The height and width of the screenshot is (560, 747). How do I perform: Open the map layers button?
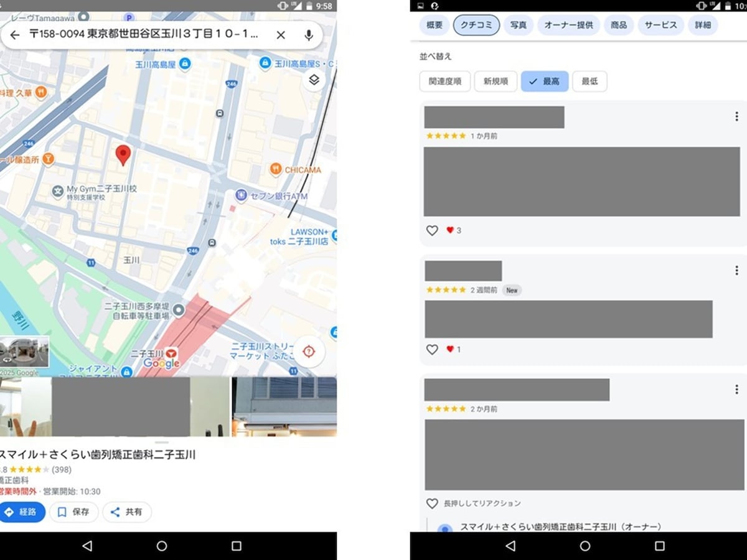[x=314, y=80]
